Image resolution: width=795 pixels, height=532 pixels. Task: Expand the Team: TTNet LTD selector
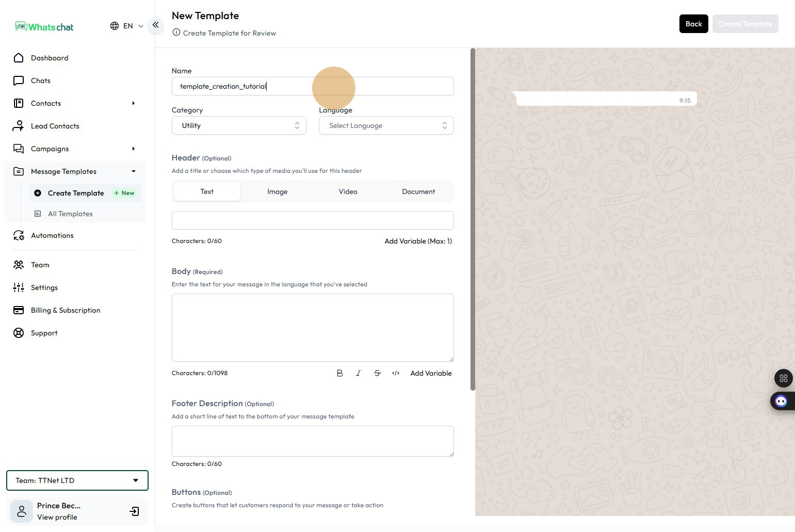77,480
